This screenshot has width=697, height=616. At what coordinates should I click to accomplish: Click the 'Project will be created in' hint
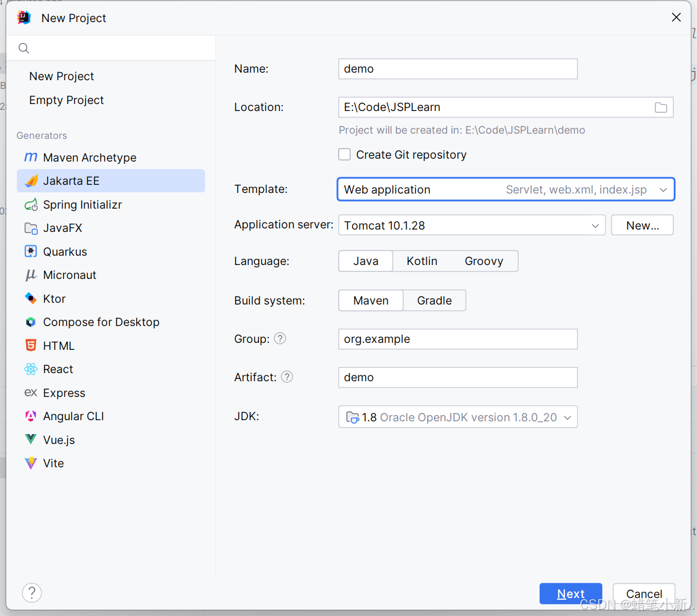[462, 130]
